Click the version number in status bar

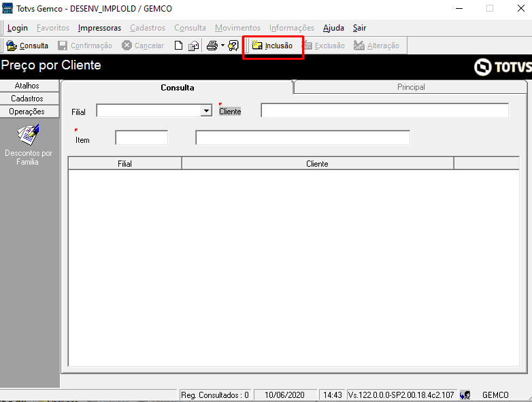(401, 395)
